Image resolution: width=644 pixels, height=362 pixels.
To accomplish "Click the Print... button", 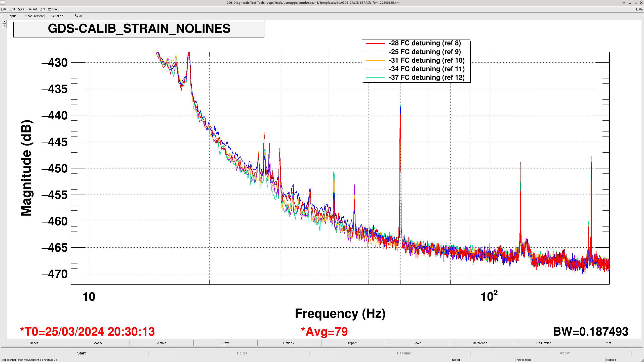I will (609, 343).
